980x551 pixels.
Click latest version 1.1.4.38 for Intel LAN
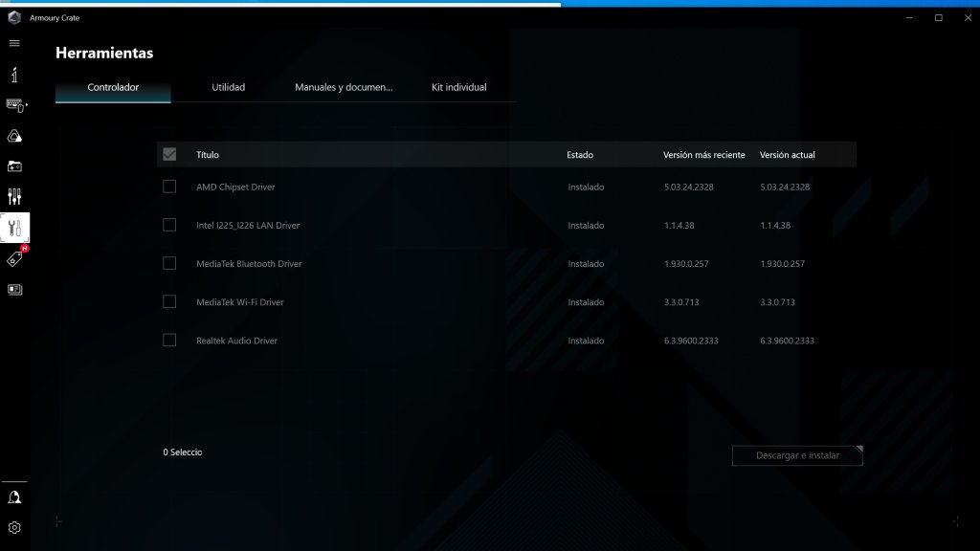(x=679, y=226)
